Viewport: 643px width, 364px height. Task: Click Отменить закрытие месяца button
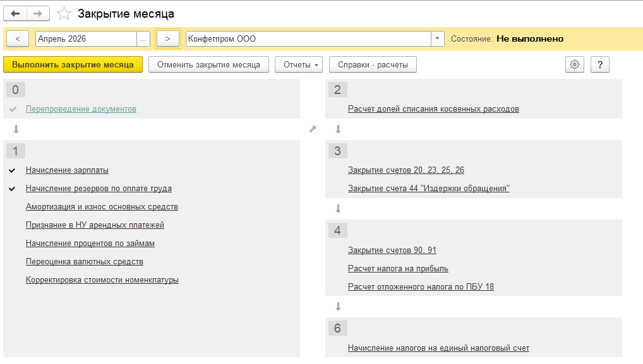pyautogui.click(x=208, y=64)
